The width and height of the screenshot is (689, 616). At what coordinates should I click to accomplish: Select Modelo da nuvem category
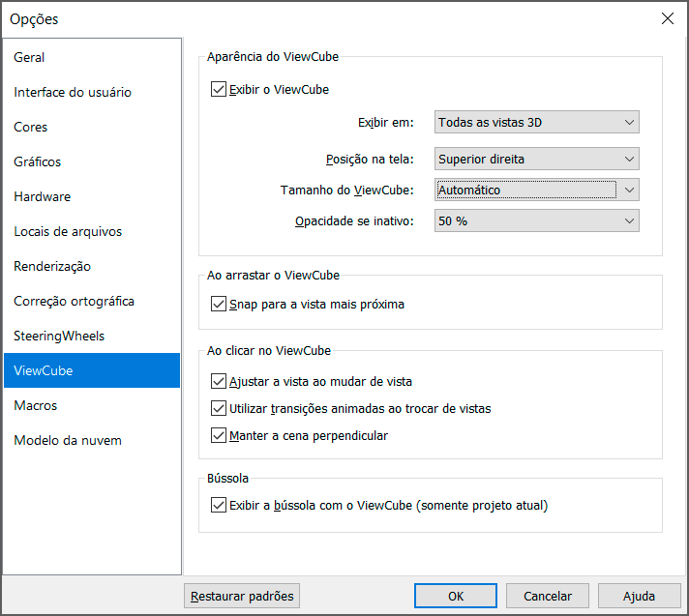68,441
